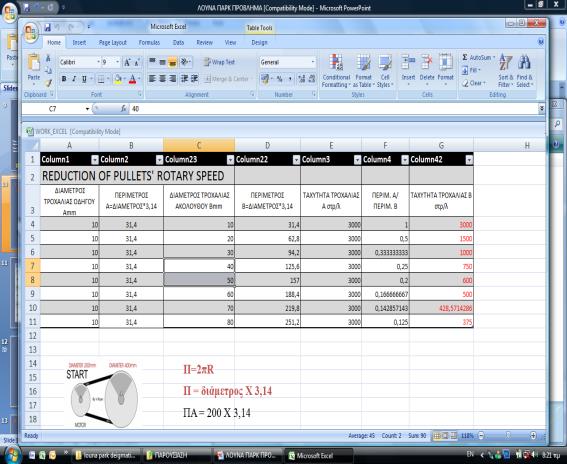Image resolution: width=567 pixels, height=464 pixels.
Task: Switch to the Data tab
Action: point(178,43)
